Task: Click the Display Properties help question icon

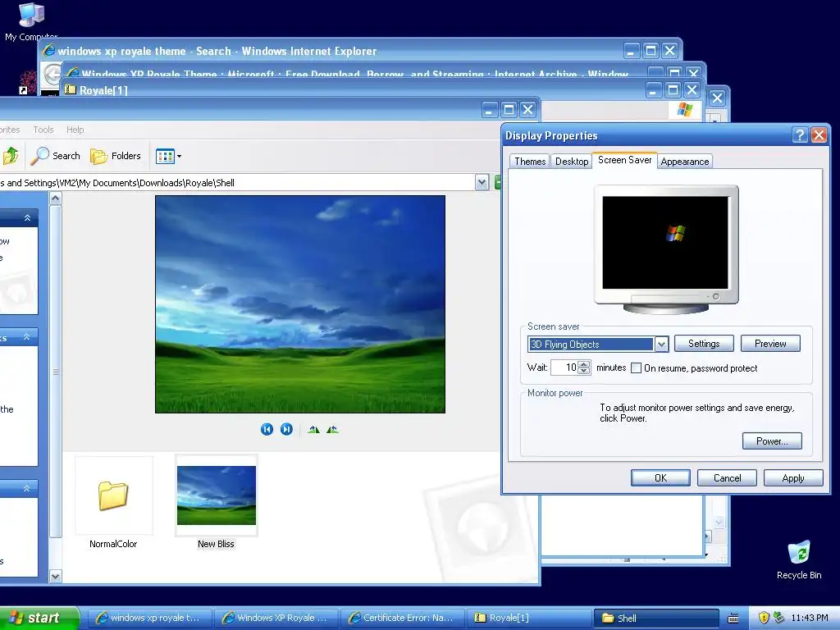Action: (x=800, y=135)
